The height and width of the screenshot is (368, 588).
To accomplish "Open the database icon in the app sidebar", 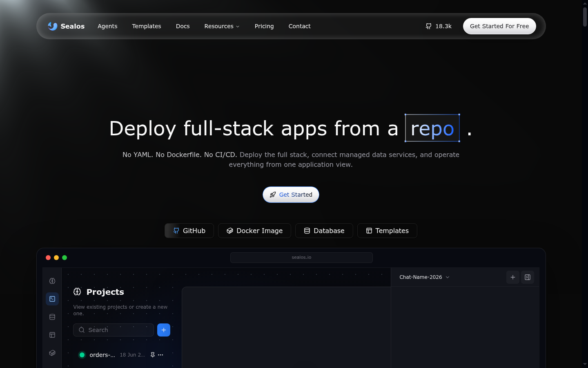I will pyautogui.click(x=52, y=317).
